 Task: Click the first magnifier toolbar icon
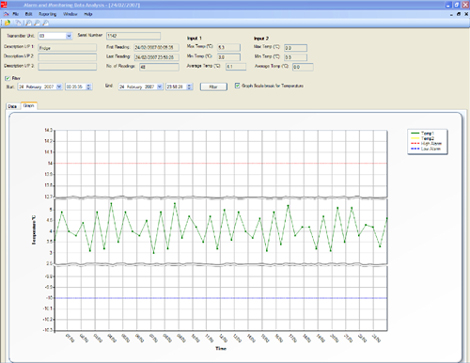(29, 23)
